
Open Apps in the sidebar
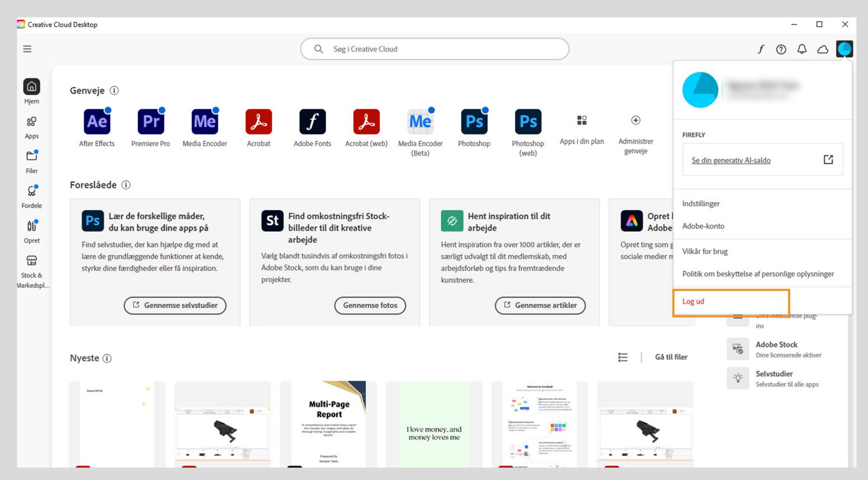[x=32, y=128]
